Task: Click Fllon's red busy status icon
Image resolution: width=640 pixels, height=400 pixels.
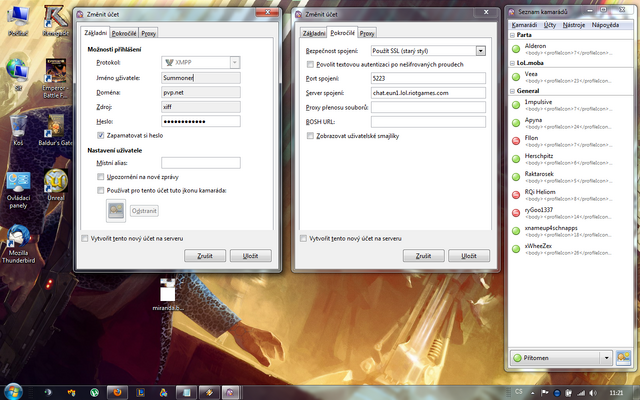Action: point(516,141)
